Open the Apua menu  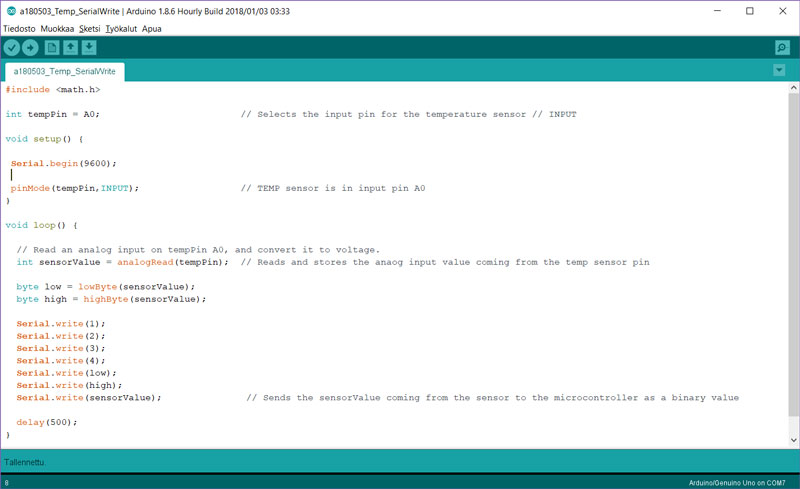click(x=152, y=29)
